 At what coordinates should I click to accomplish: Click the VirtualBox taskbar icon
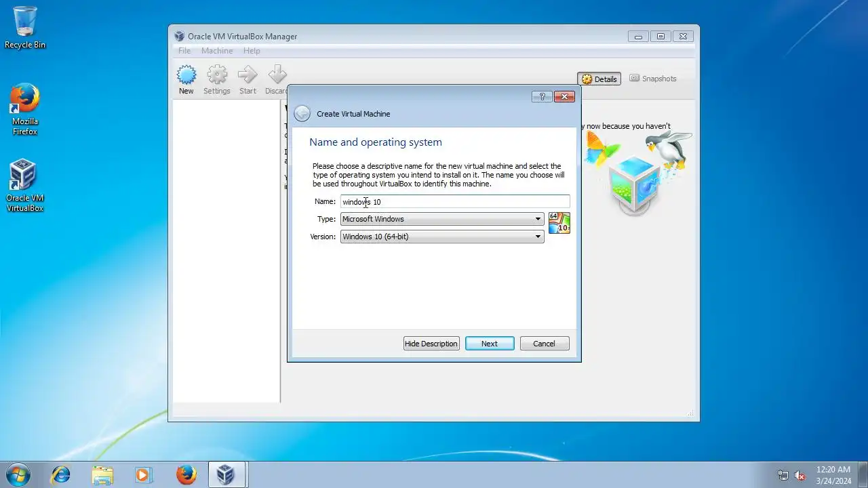[x=226, y=474]
